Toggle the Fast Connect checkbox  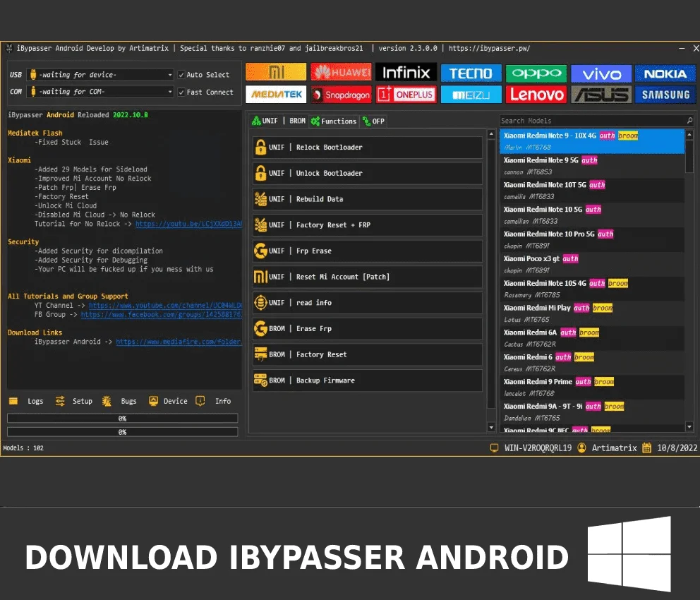(181, 92)
